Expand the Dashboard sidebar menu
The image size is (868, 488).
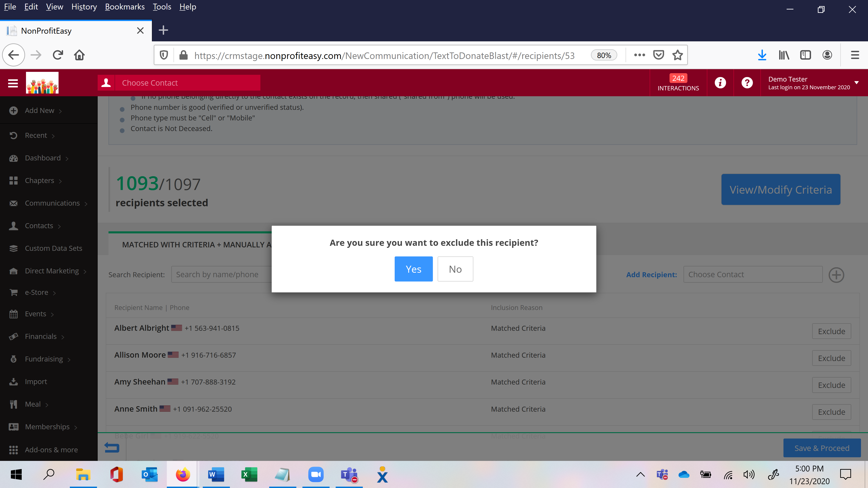coord(42,158)
